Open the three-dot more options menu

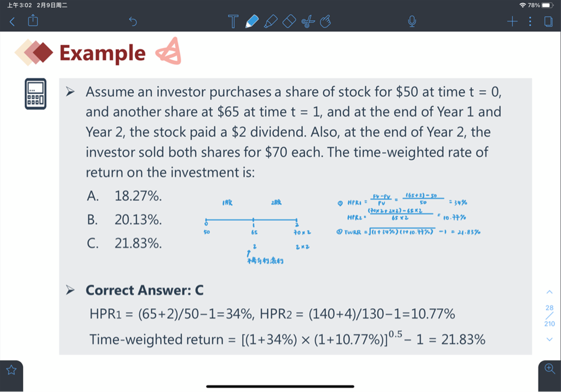click(530, 21)
